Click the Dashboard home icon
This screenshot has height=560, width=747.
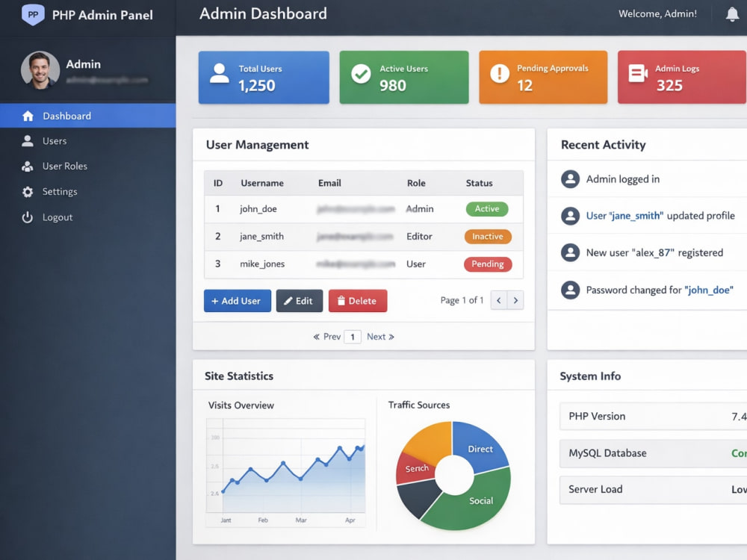(28, 116)
